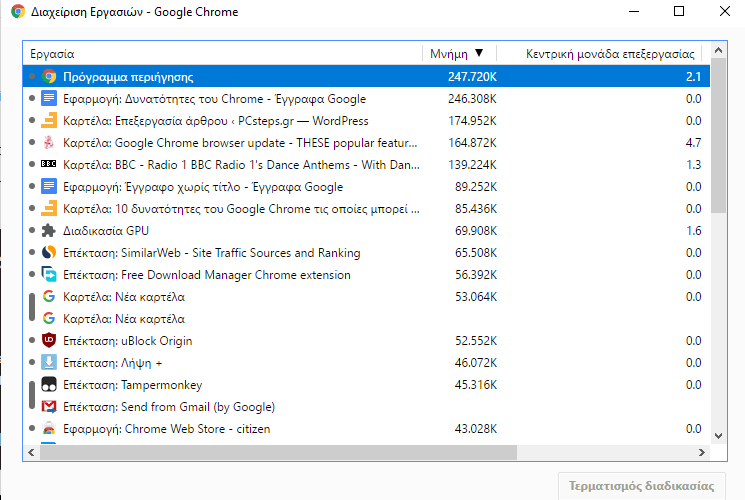The height and width of the screenshot is (500, 745).
Task: Click the 85.436K memory value
Action: [476, 209]
